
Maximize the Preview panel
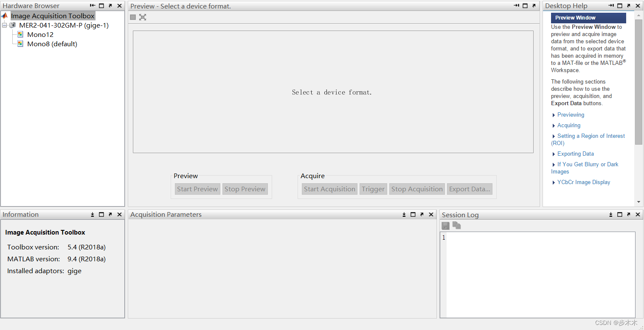point(525,6)
